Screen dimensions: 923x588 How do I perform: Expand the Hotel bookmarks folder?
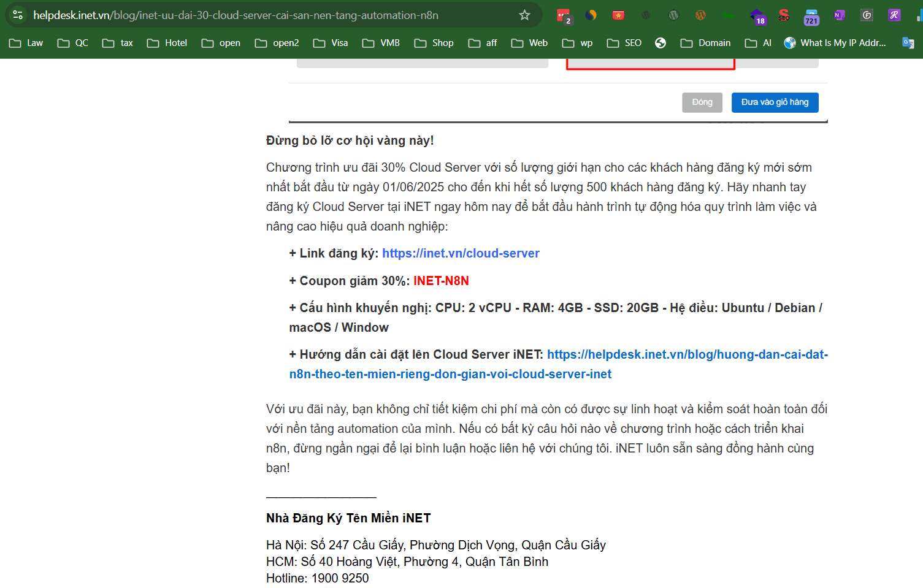(166, 42)
